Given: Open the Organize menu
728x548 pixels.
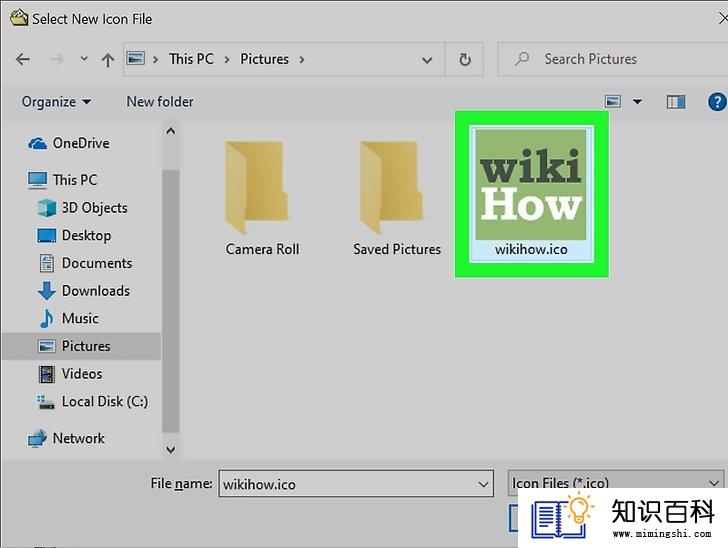Looking at the screenshot, I should click(x=56, y=102).
